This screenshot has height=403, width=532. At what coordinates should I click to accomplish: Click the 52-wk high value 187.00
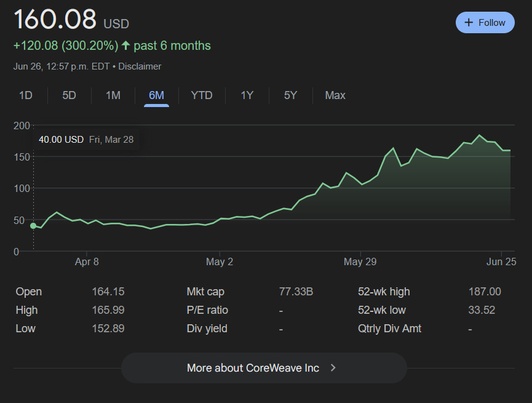[x=484, y=292]
